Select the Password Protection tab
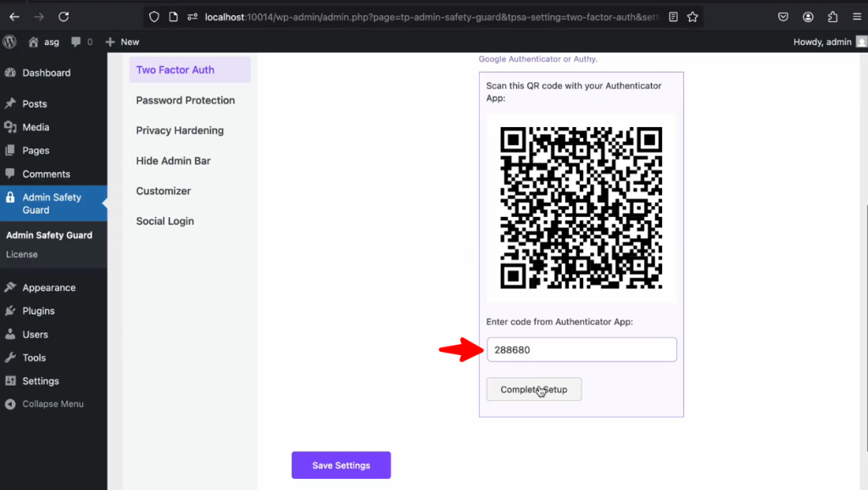 pyautogui.click(x=185, y=100)
